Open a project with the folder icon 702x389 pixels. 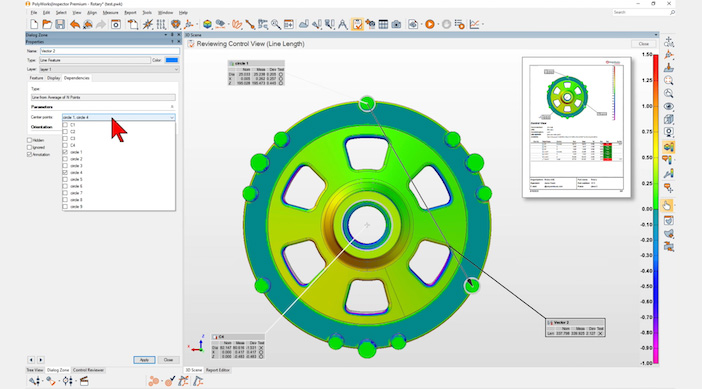coord(47,24)
